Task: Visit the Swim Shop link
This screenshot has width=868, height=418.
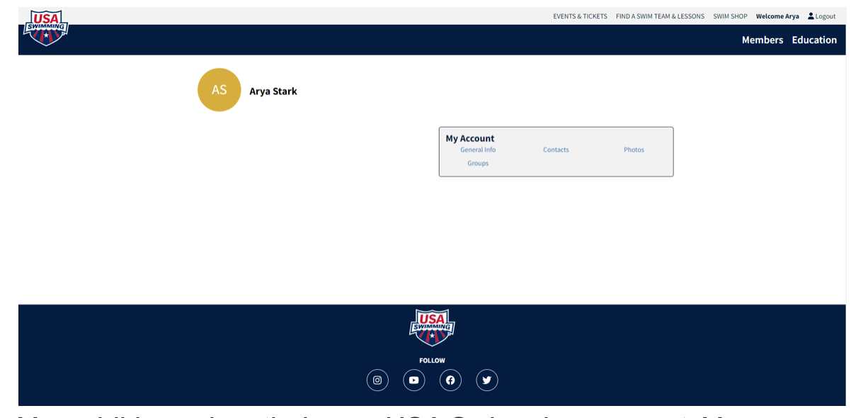Action: 730,16
